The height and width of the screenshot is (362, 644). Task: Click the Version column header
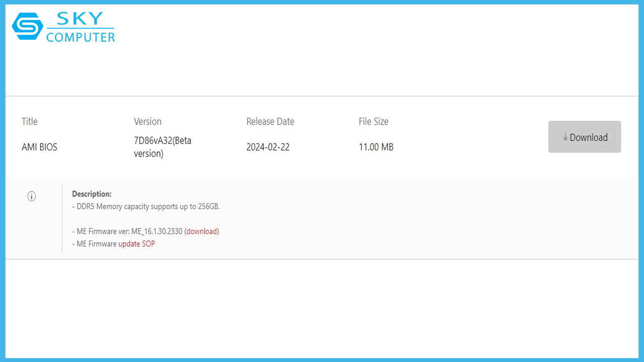click(147, 122)
